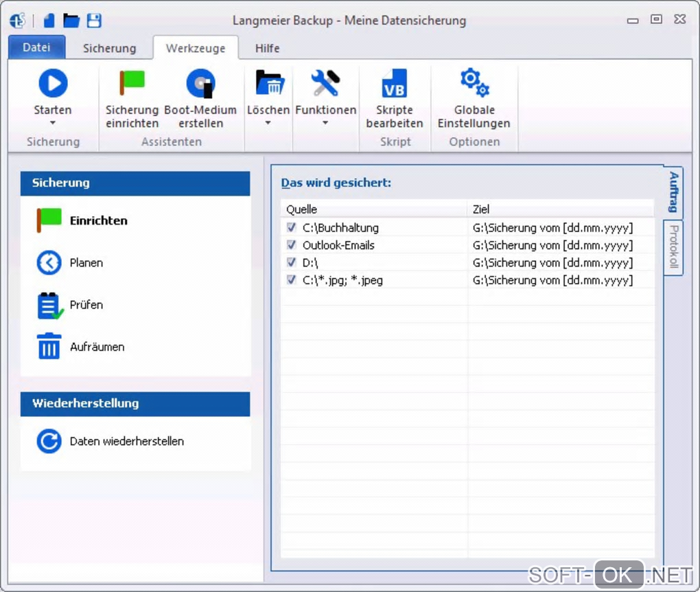The width and height of the screenshot is (700, 592).
Task: Click the Planen clock icon in sidebar
Action: tap(49, 263)
